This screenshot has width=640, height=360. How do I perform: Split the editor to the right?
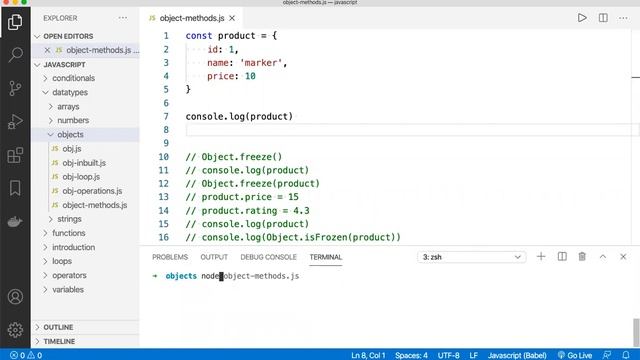point(603,18)
